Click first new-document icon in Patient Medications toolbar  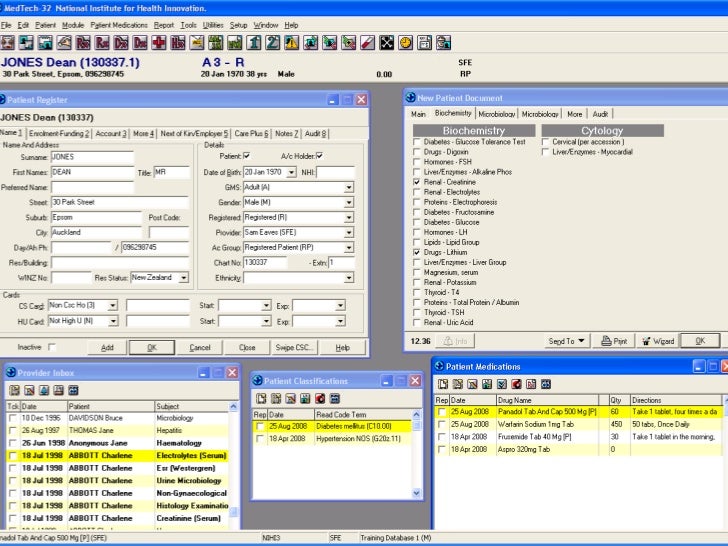coord(443,384)
